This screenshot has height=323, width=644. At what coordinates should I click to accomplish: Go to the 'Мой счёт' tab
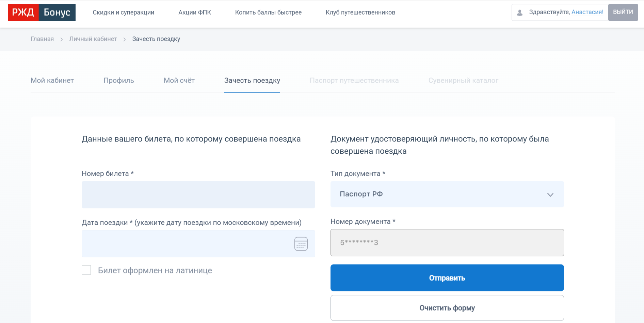click(x=179, y=81)
